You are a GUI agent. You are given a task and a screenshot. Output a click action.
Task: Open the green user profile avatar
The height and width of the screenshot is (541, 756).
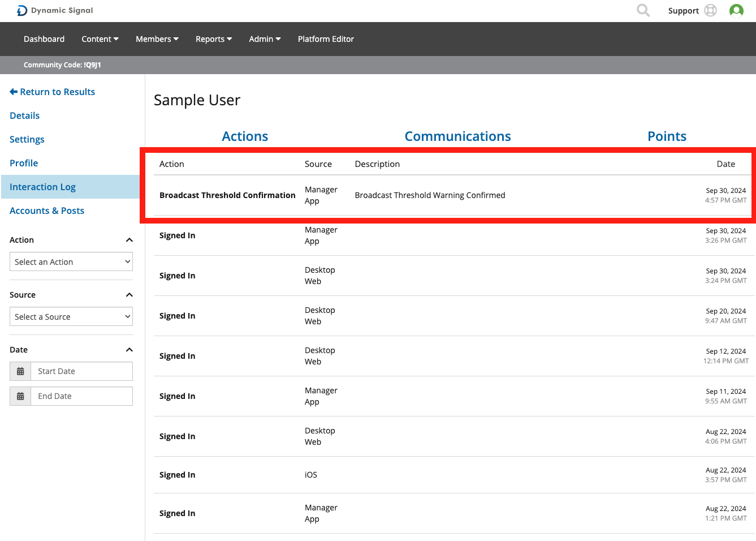tap(736, 11)
